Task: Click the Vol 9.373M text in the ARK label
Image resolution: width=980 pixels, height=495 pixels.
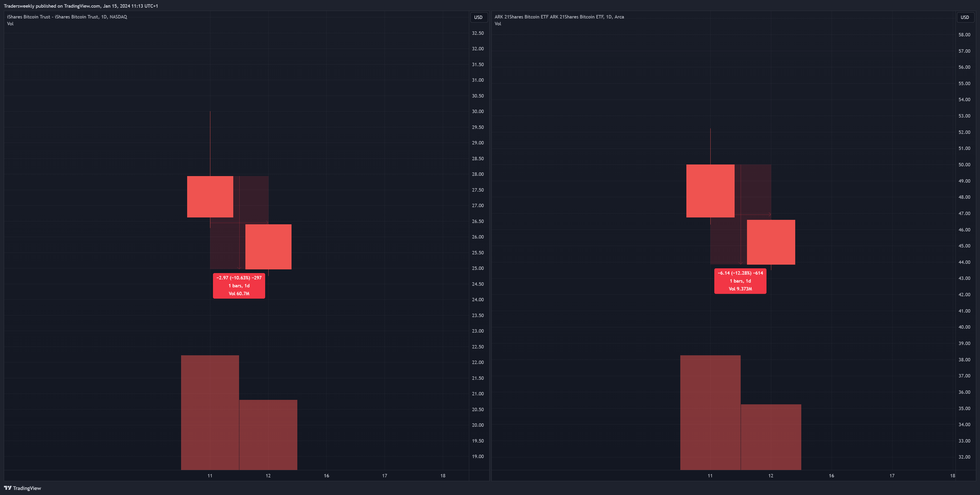Action: [x=740, y=289]
